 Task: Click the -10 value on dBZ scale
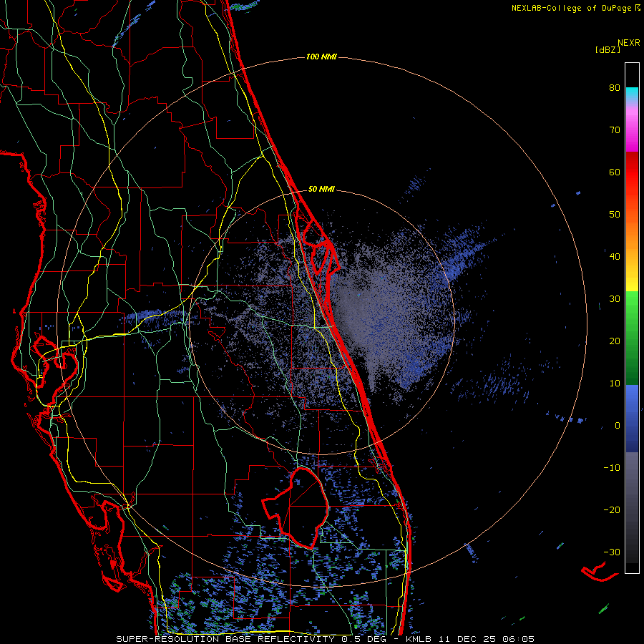coord(612,468)
